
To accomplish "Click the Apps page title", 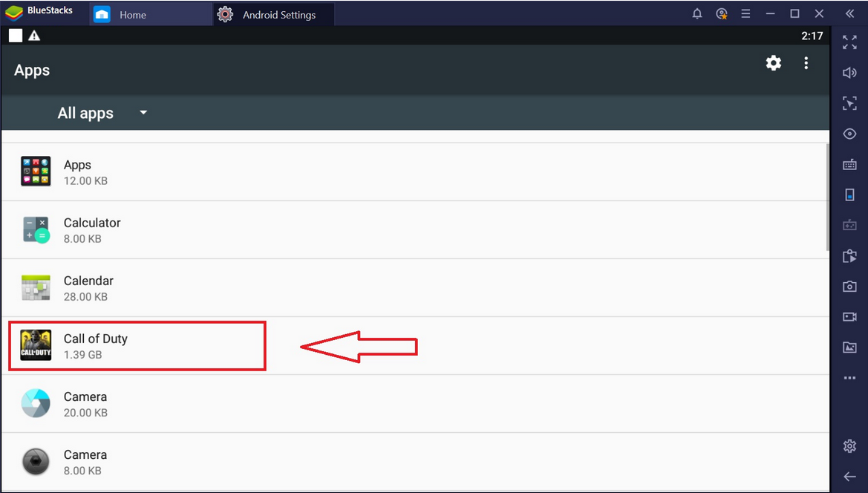I will click(x=31, y=71).
